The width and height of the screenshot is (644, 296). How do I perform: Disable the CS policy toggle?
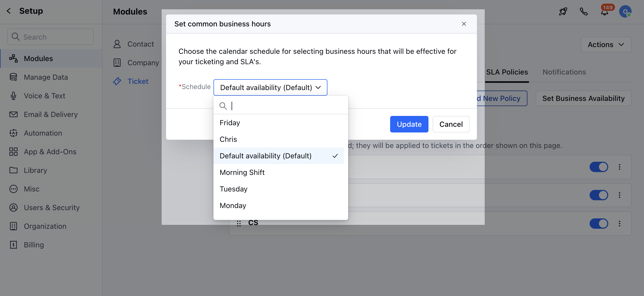coord(599,224)
